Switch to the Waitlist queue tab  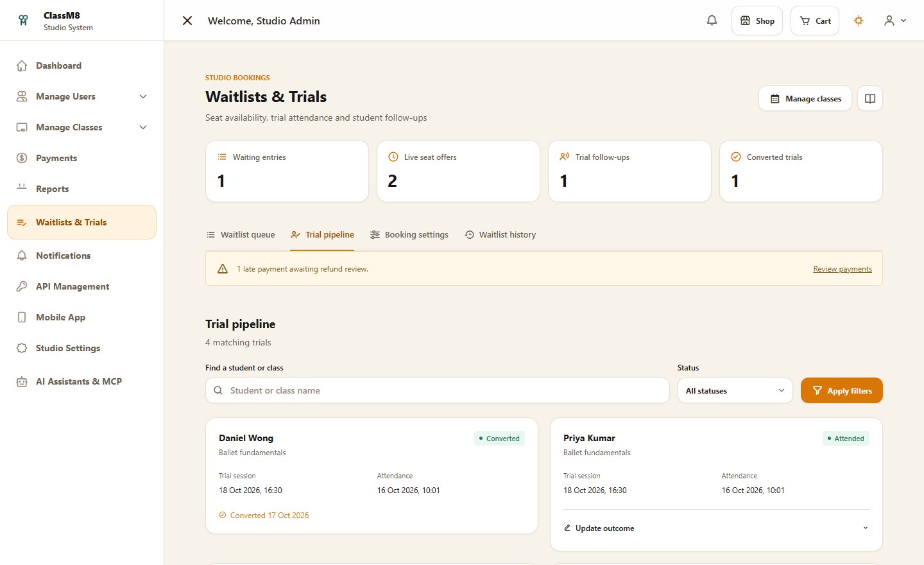point(241,234)
